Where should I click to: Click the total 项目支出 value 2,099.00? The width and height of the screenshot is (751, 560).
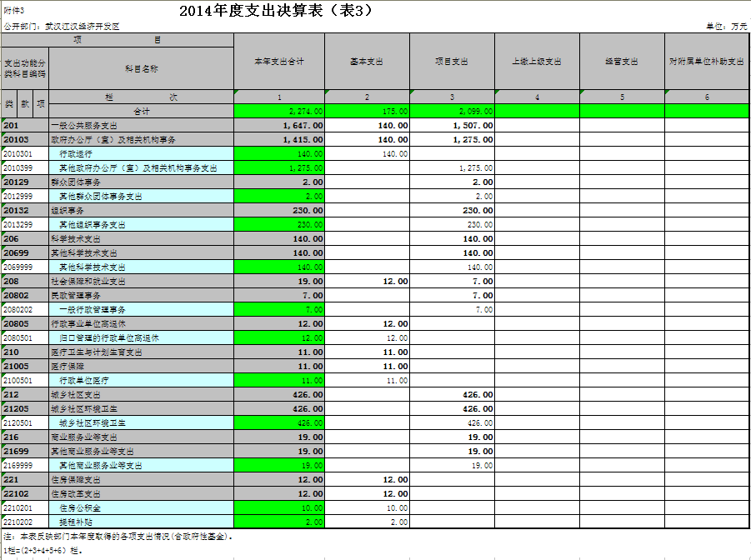pyautogui.click(x=452, y=111)
